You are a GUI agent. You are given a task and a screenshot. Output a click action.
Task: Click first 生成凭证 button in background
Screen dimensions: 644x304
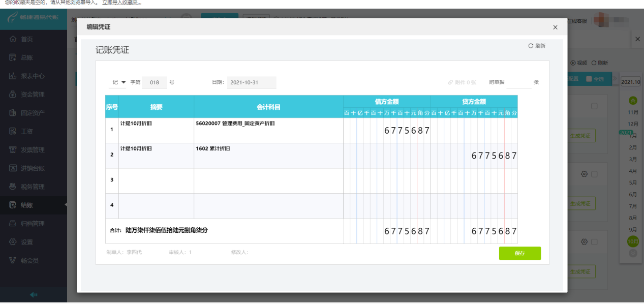click(581, 136)
